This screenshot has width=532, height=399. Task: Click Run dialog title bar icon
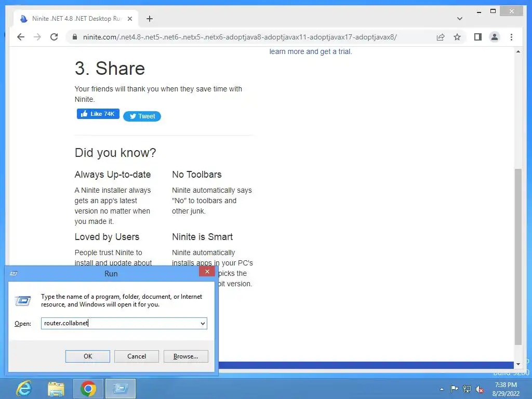pos(14,273)
